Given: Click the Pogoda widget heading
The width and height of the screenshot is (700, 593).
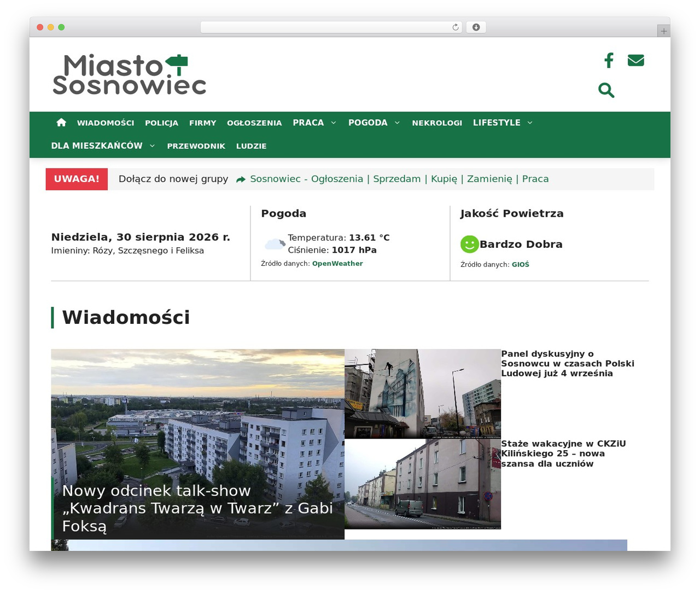Looking at the screenshot, I should (284, 213).
